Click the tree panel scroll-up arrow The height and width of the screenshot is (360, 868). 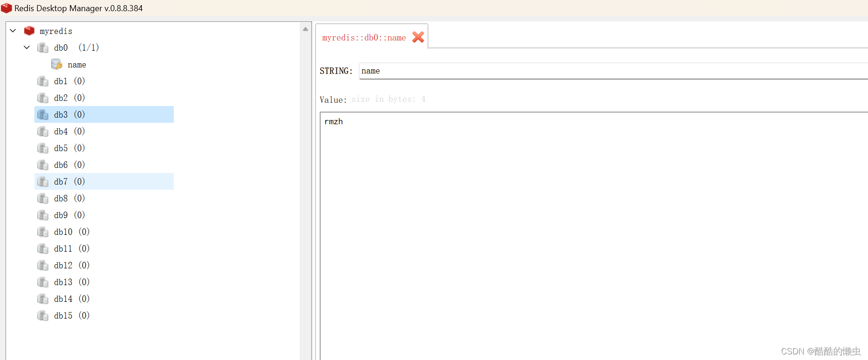(305, 29)
